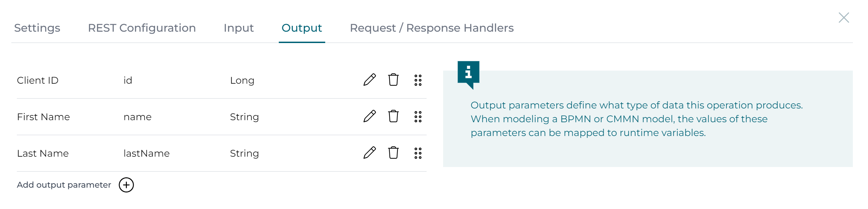Viewport: 868px width, 209px height.
Task: Select the lastName parameter row
Action: [146, 153]
